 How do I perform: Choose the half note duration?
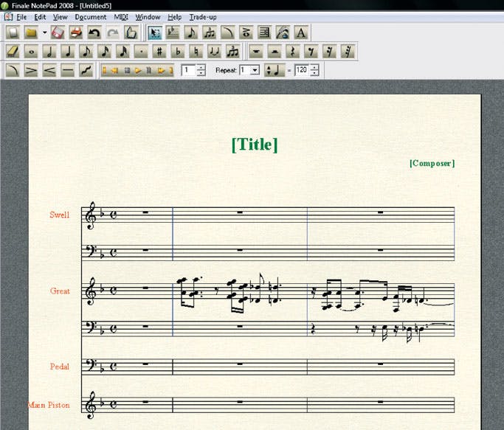(x=49, y=52)
